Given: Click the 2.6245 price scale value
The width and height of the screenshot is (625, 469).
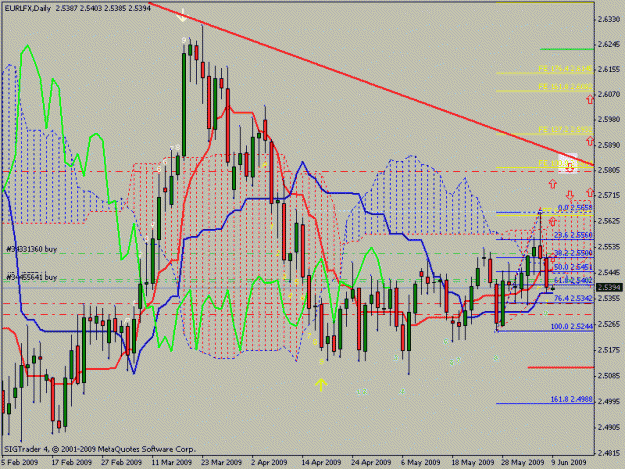Looking at the screenshot, I should tap(610, 44).
